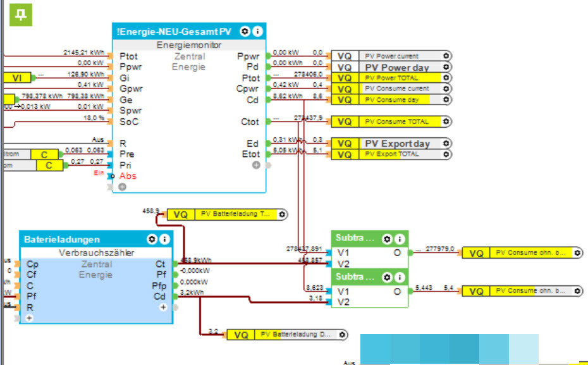Click the 8,62 kWh value on Cd output
The width and height of the screenshot is (588, 365).
pyautogui.click(x=288, y=96)
